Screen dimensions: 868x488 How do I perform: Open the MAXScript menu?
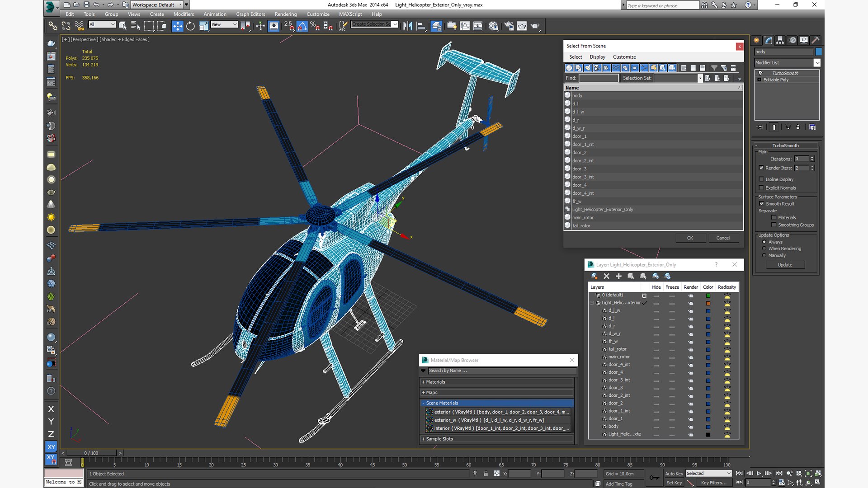350,14
